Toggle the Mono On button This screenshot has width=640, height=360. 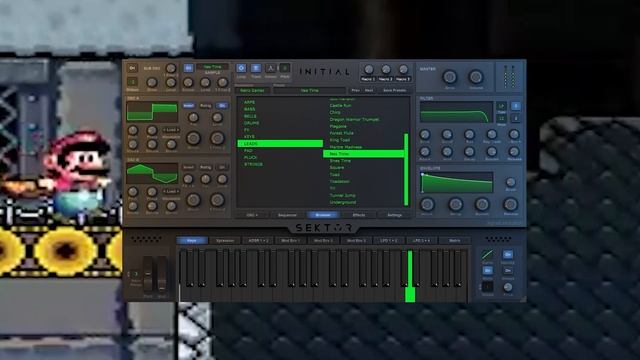pyautogui.click(x=487, y=271)
